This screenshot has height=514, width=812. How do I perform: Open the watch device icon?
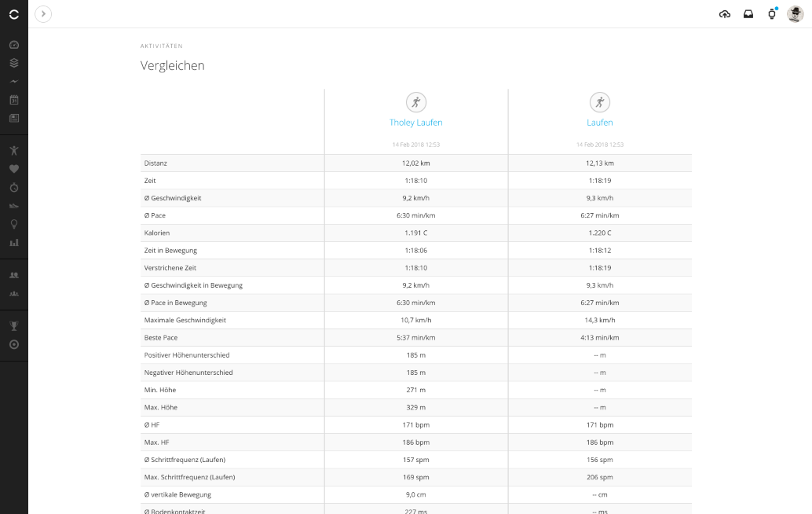(x=772, y=14)
